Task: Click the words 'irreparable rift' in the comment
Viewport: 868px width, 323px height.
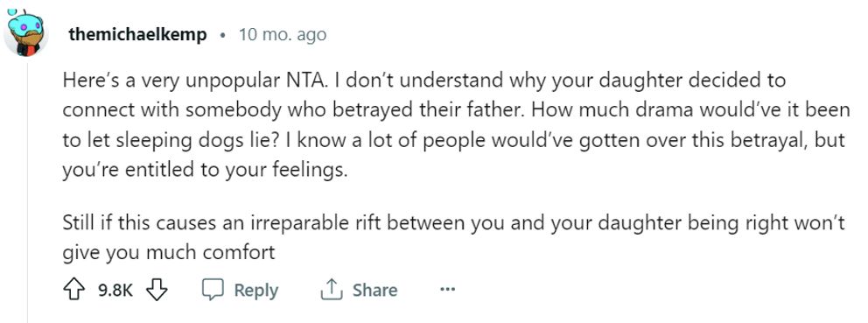Action: [312, 222]
